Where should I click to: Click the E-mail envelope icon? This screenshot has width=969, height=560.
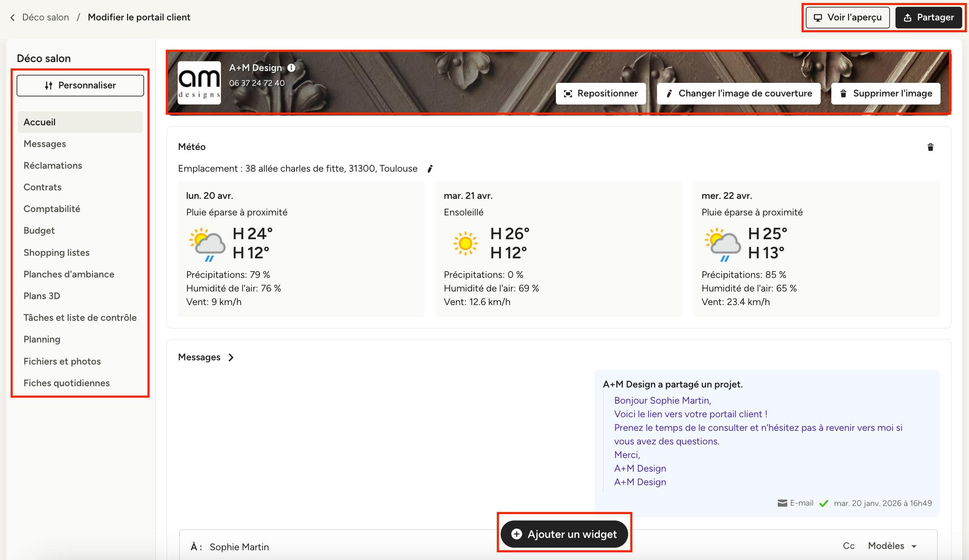tap(782, 503)
